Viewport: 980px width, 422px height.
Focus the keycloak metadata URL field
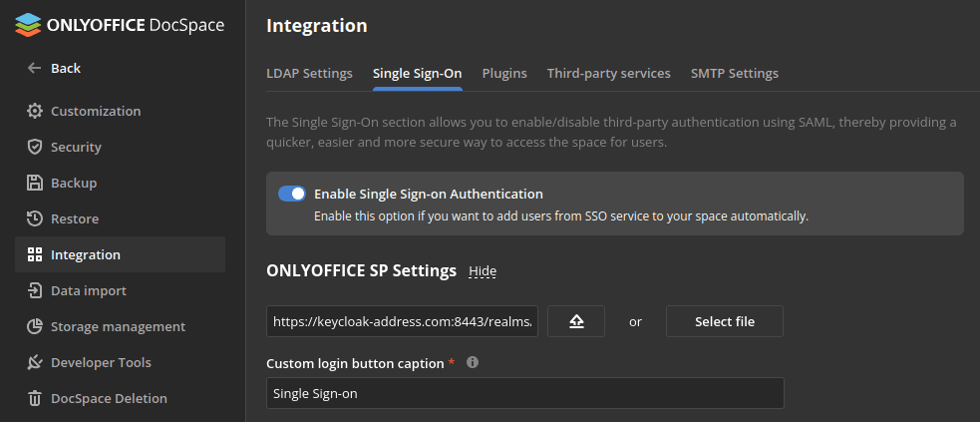402,321
